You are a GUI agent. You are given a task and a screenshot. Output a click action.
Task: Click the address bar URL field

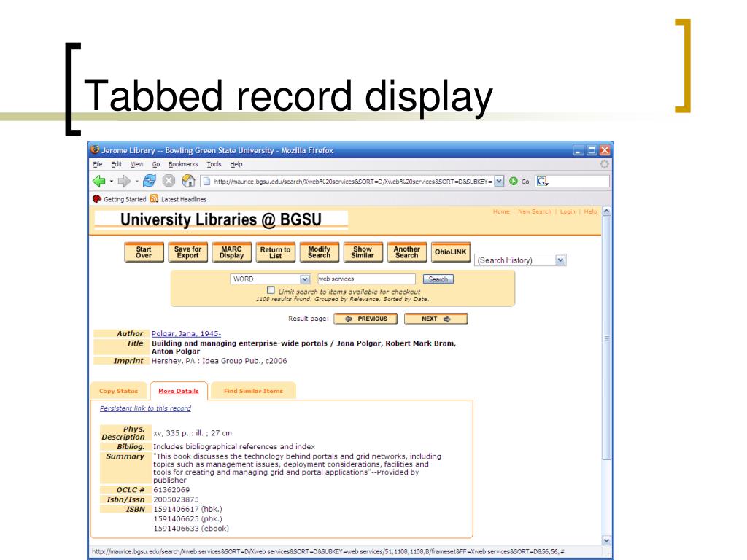point(352,182)
